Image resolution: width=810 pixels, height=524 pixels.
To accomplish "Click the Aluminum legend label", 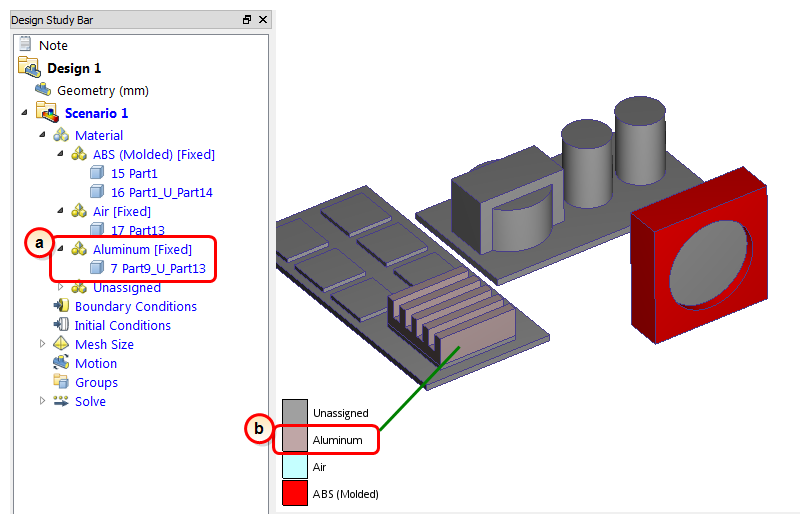I will (x=337, y=440).
